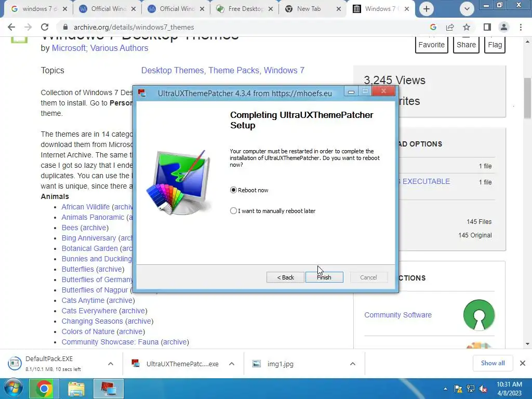The width and height of the screenshot is (532, 399).
Task: Open Community Showcase: Fauna link
Action: pos(110,342)
